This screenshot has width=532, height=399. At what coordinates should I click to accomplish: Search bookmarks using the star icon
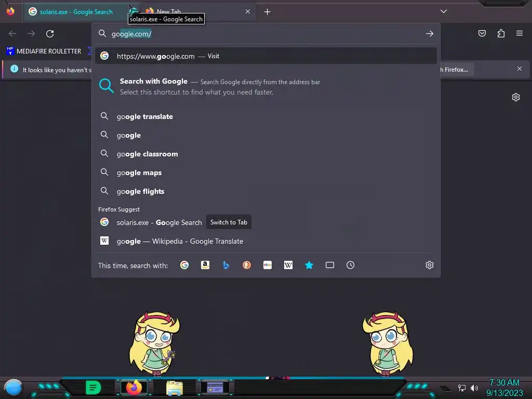pyautogui.click(x=309, y=265)
